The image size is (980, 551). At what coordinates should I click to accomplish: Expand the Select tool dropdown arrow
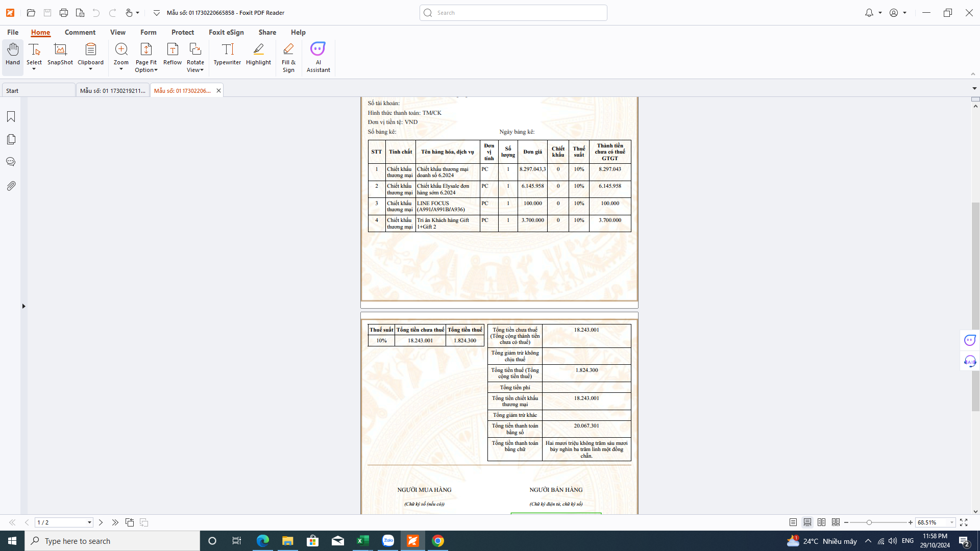34,69
